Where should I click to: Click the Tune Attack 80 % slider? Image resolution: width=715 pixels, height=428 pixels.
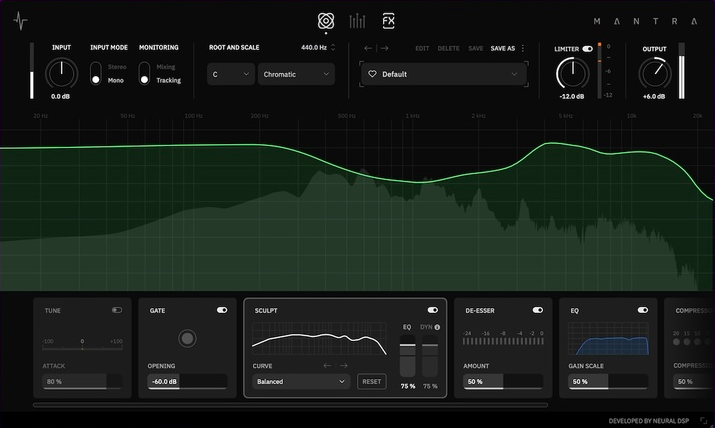[82, 382]
